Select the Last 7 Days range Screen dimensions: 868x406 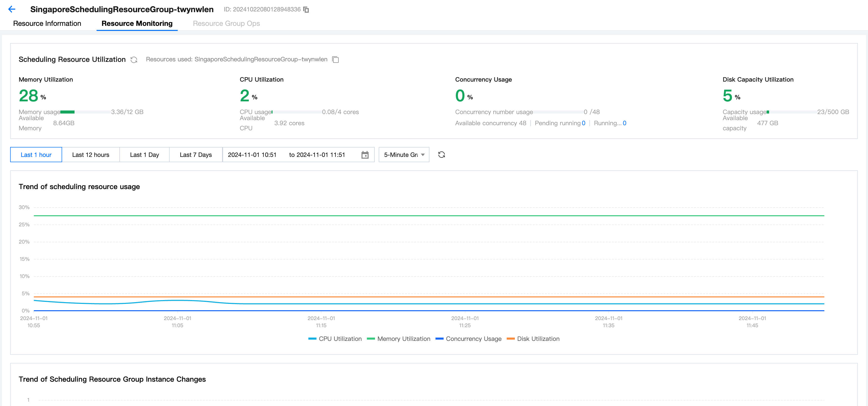coord(195,155)
